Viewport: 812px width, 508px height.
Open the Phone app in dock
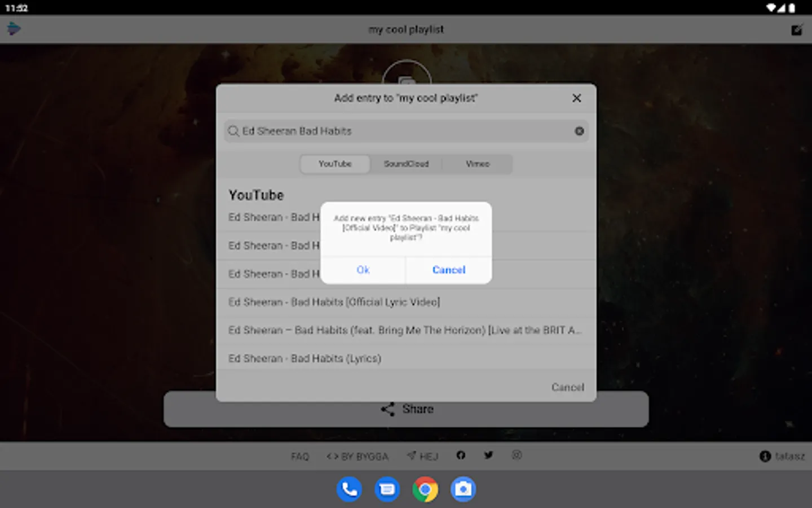pyautogui.click(x=349, y=489)
